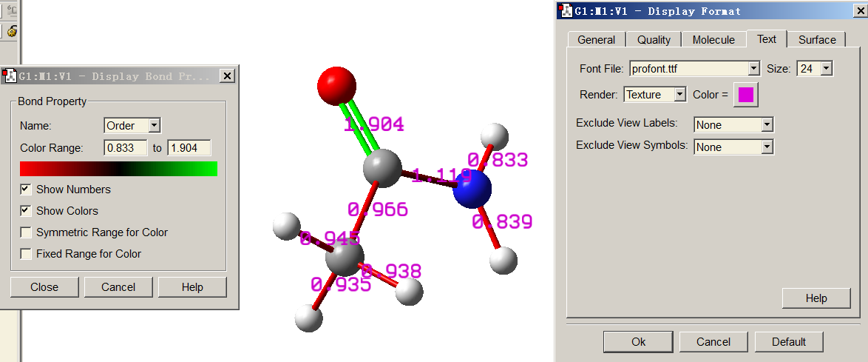Viewport: 868px width, 362px height.
Task: Click Cancel in Display Bond Property dialog
Action: coord(118,287)
